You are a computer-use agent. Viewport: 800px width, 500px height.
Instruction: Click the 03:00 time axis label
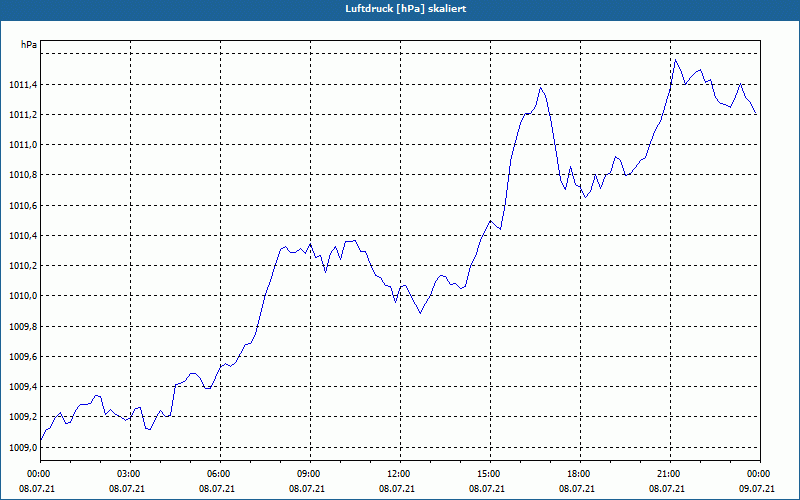pos(131,474)
